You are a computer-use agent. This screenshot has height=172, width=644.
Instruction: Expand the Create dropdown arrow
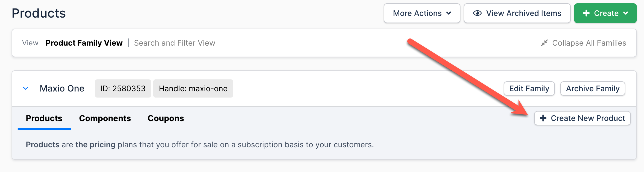(x=626, y=13)
